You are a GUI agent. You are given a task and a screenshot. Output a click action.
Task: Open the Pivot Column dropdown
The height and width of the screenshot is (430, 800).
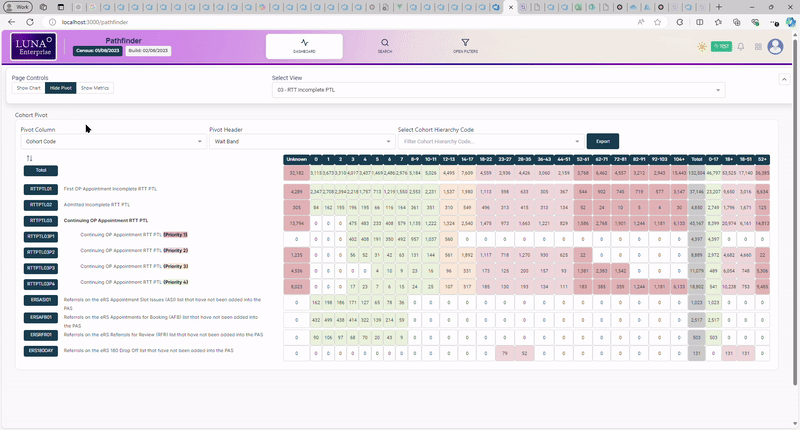pyautogui.click(x=109, y=142)
